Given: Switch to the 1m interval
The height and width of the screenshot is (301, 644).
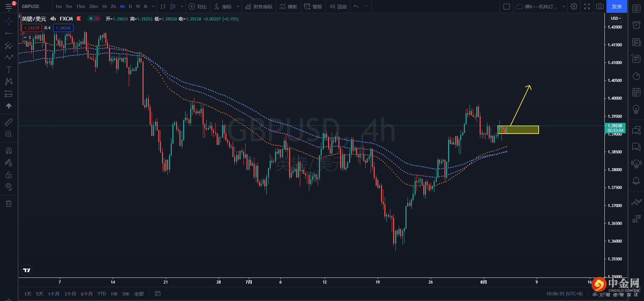Looking at the screenshot, I should (59, 6).
